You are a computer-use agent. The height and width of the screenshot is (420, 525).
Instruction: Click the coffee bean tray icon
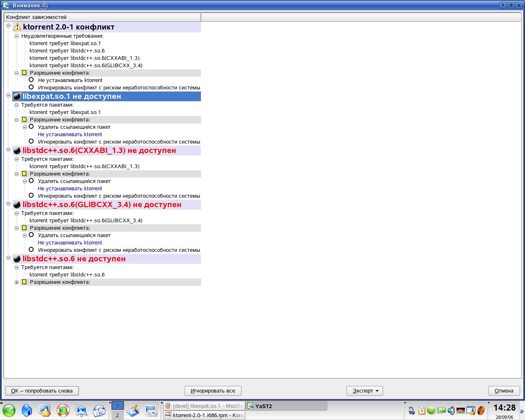tap(481, 410)
